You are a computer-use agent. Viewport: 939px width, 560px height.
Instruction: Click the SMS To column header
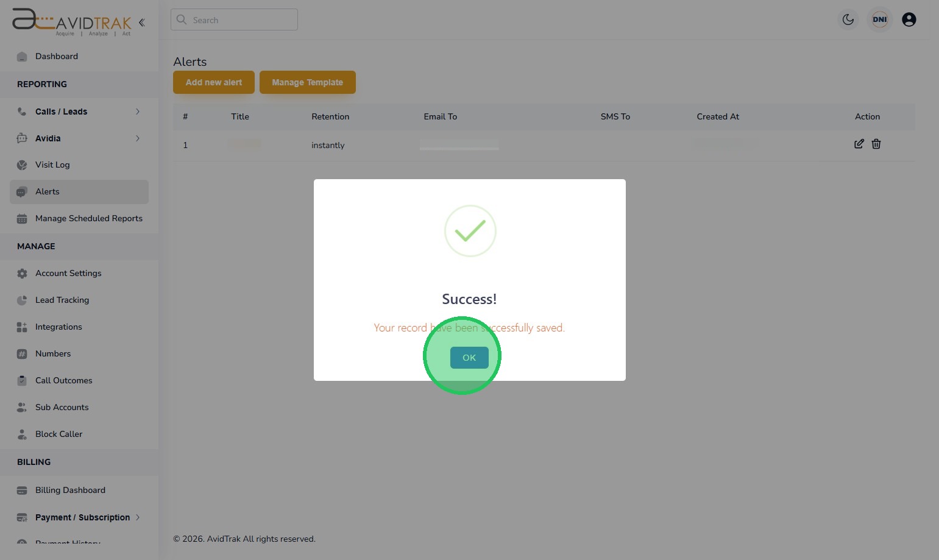[615, 116]
